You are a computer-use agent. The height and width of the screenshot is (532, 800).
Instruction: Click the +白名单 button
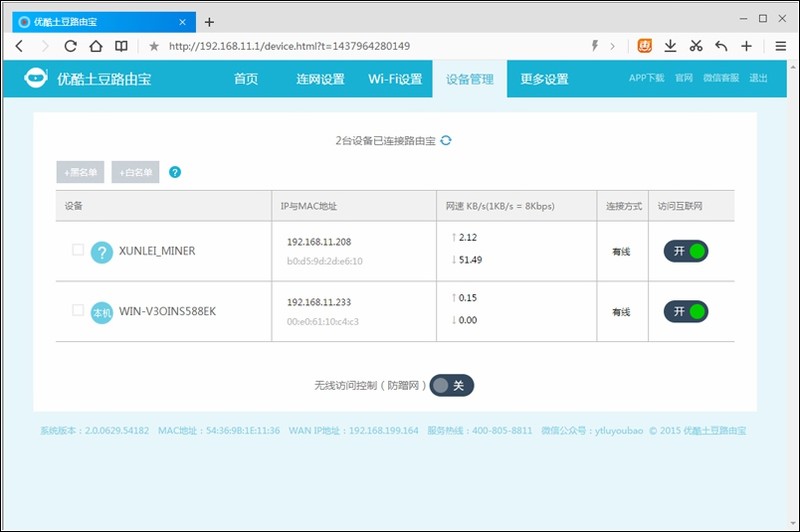[136, 172]
